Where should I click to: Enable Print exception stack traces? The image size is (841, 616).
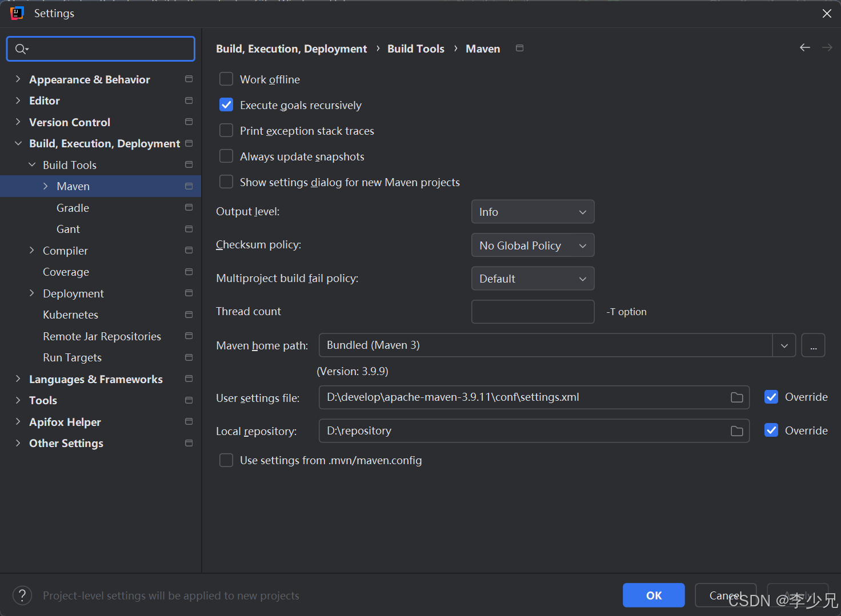[x=226, y=130]
